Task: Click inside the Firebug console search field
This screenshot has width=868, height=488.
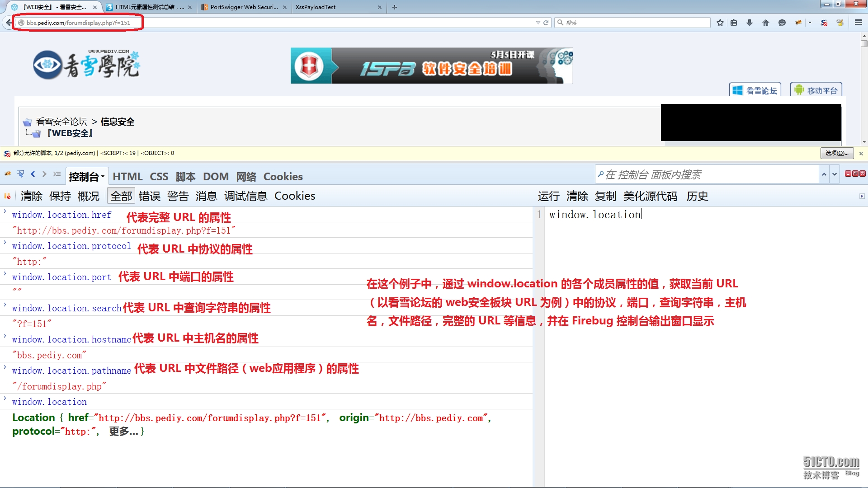Action: click(x=707, y=174)
